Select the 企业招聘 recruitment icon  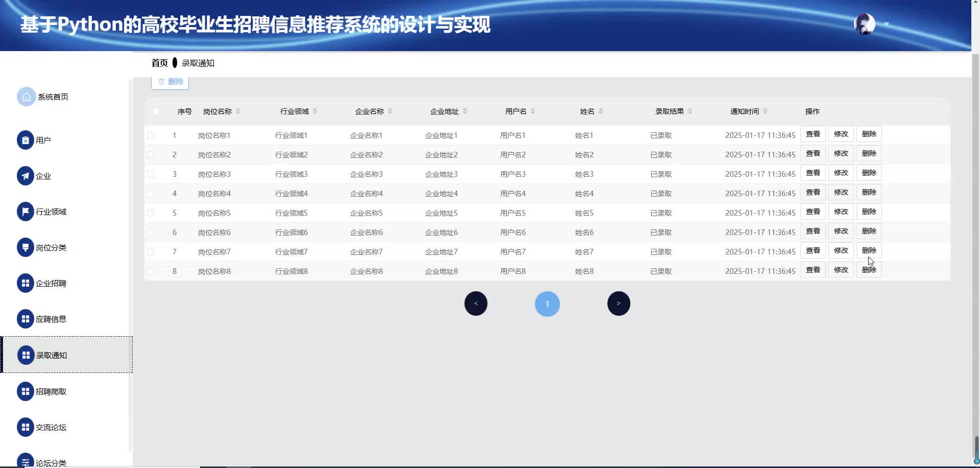[26, 283]
